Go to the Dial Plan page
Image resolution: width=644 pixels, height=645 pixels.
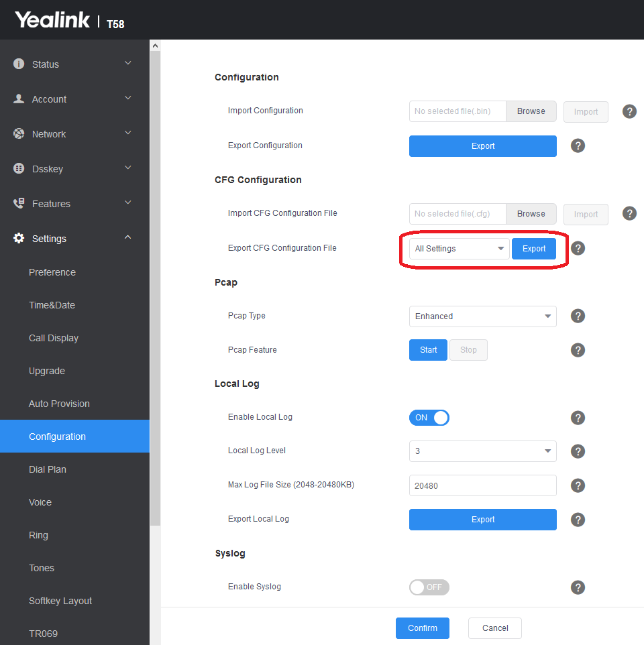(x=48, y=469)
